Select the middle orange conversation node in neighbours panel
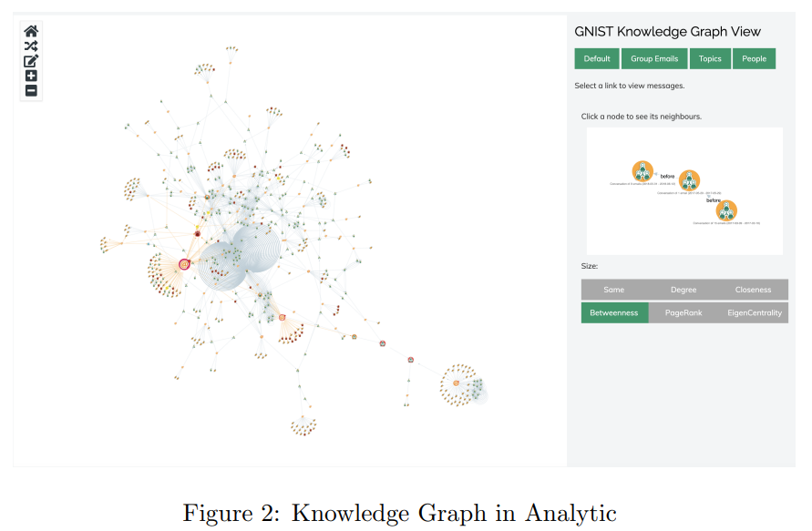This screenshot has height=531, width=812. point(689,180)
